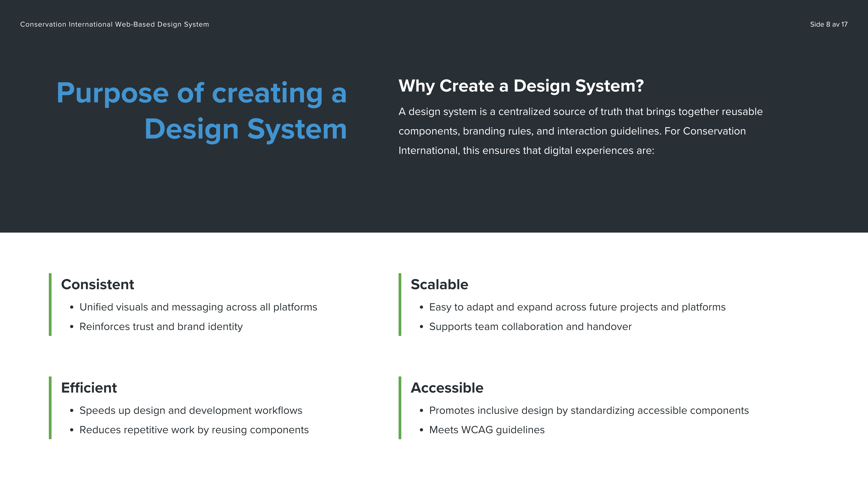Click 'Speeds up design and development' bullet
868x488 pixels.
[191, 410]
